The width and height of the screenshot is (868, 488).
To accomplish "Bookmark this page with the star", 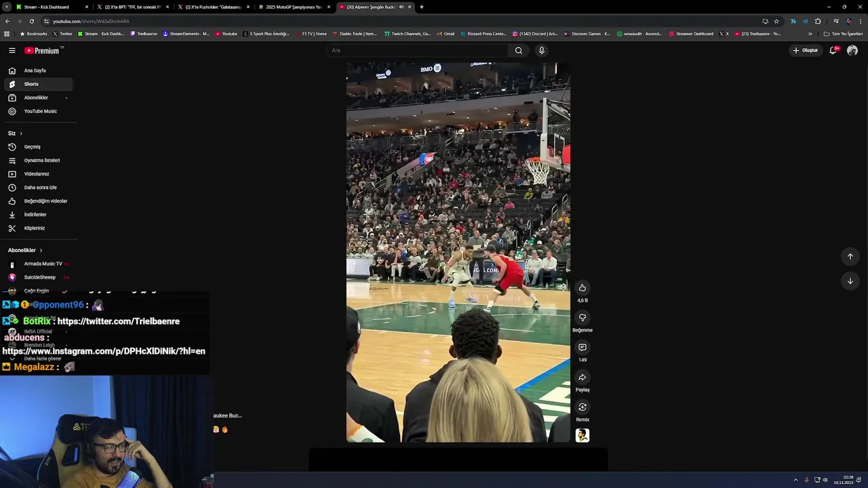I will point(776,21).
